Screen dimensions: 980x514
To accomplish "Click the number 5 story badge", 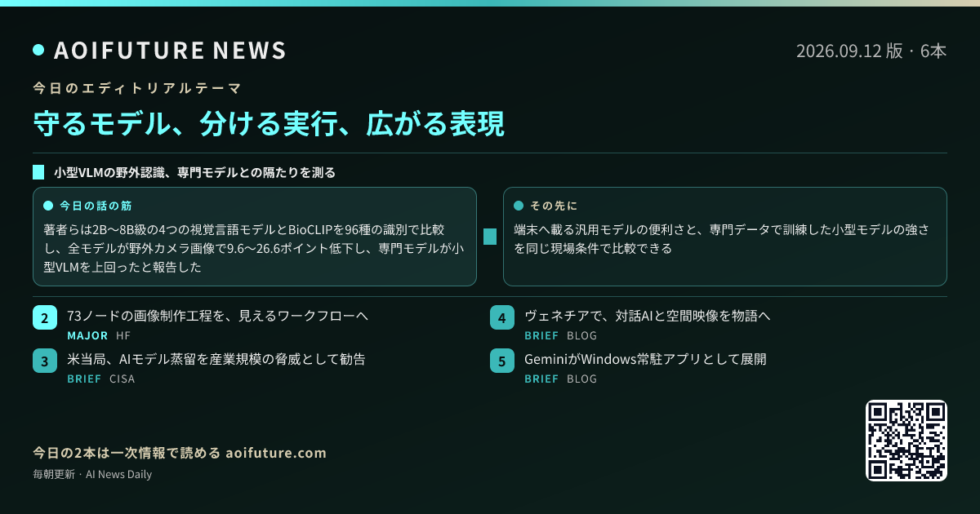I will tap(502, 361).
